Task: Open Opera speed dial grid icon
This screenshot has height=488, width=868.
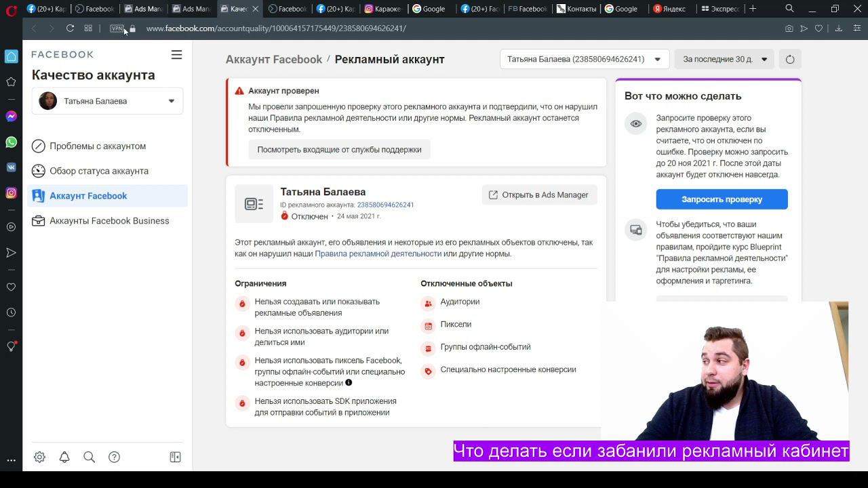Action: [88, 28]
